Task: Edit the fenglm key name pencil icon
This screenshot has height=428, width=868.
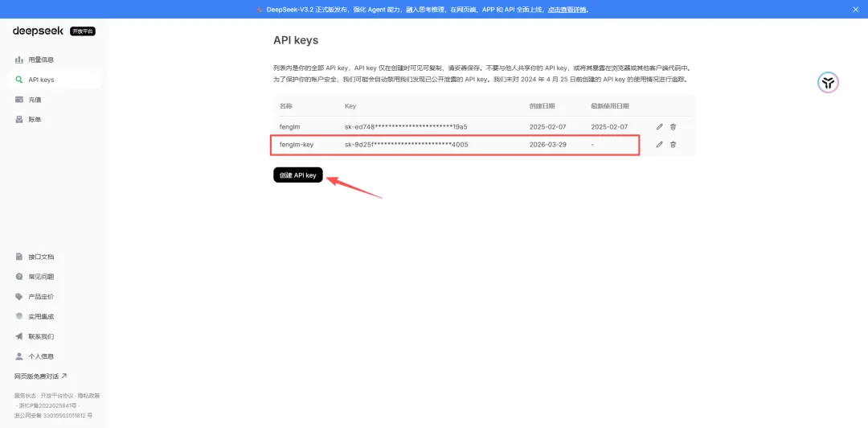Action: [659, 127]
